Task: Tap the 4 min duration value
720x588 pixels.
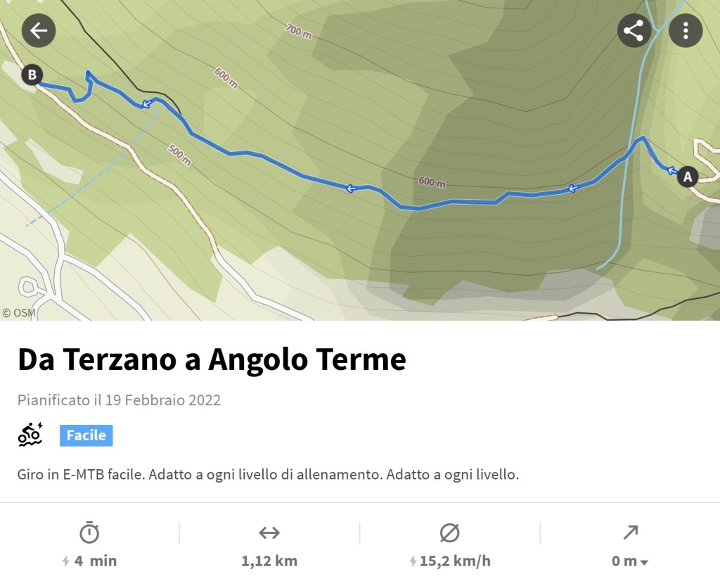Action: click(x=96, y=561)
